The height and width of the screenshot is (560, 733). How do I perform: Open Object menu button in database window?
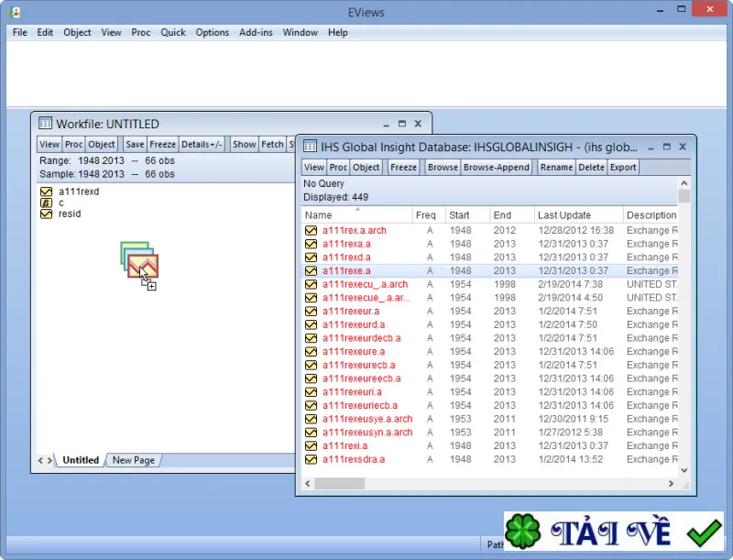366,168
